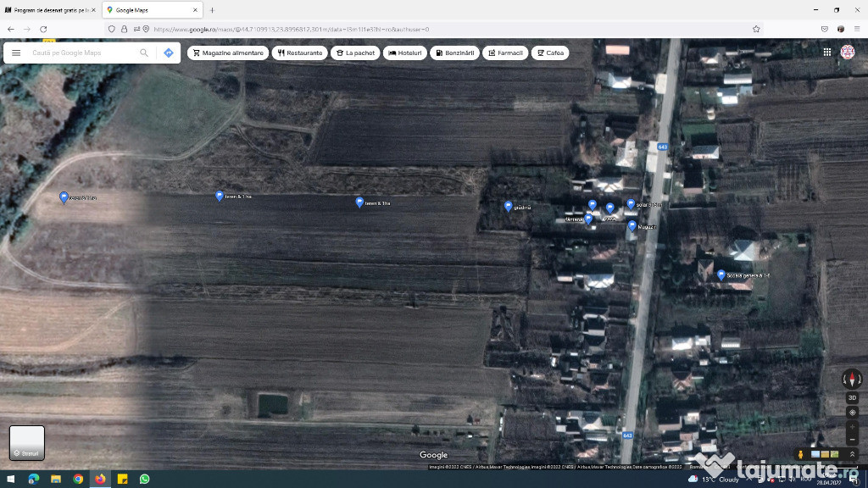Viewport: 868px width, 488px height.
Task: Click the compass to reset north
Action: [852, 379]
